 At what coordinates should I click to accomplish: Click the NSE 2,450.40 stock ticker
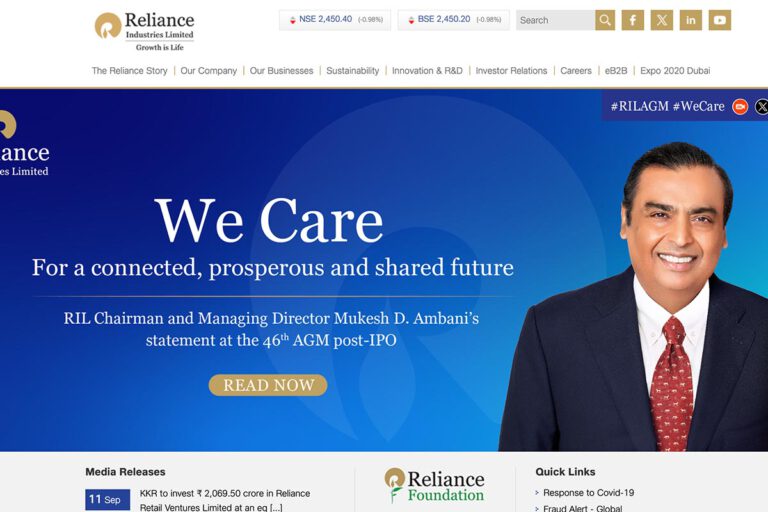(x=335, y=20)
